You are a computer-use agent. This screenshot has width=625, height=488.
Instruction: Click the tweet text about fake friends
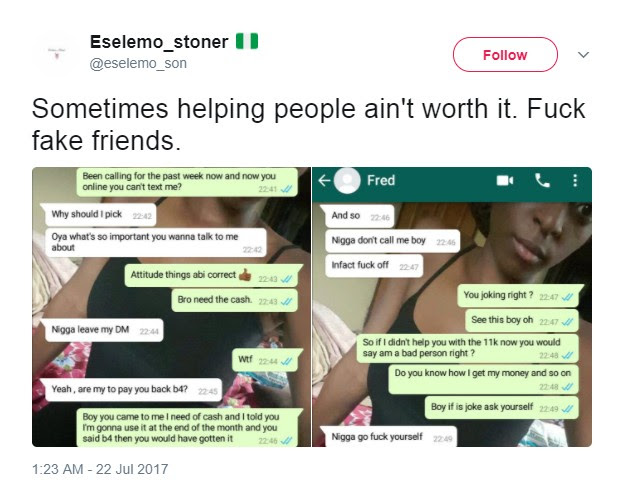pyautogui.click(x=309, y=124)
